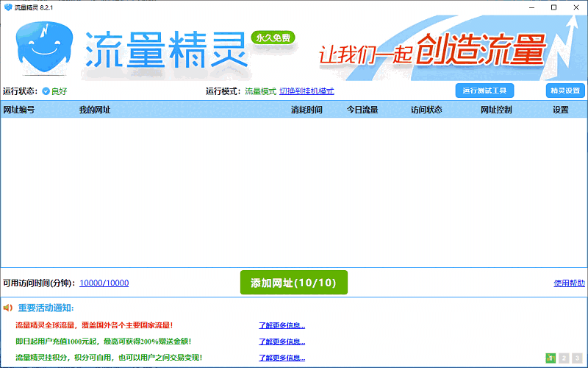Click the 今日流量 column header
The image size is (588, 368).
(362, 110)
